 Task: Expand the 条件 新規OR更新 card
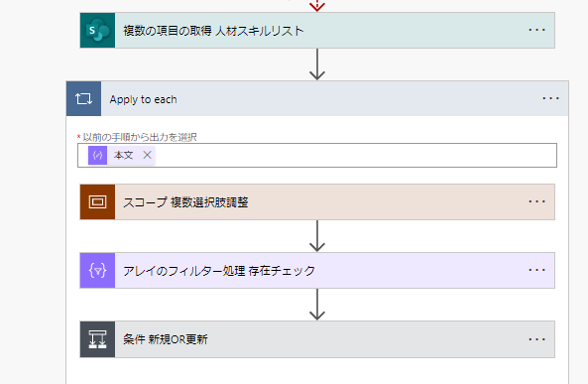(x=317, y=339)
